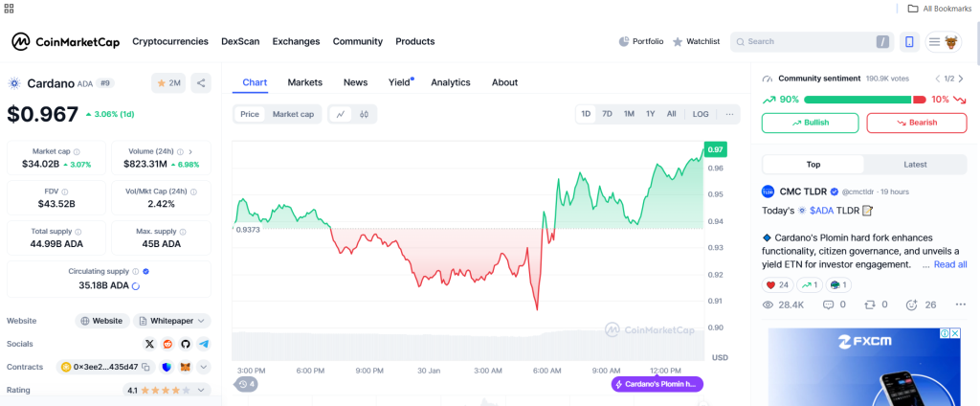
Task: Open Cardano's Telegram social link
Action: pos(204,344)
